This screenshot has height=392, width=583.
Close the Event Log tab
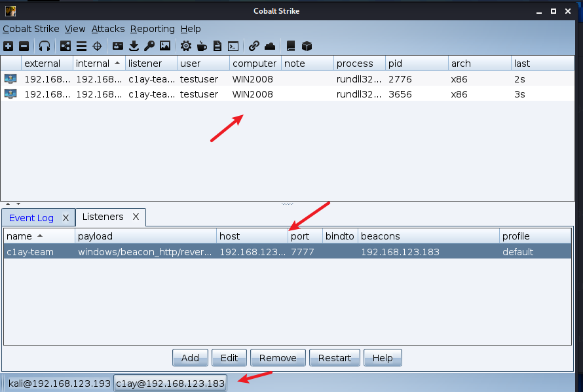pyautogui.click(x=66, y=218)
